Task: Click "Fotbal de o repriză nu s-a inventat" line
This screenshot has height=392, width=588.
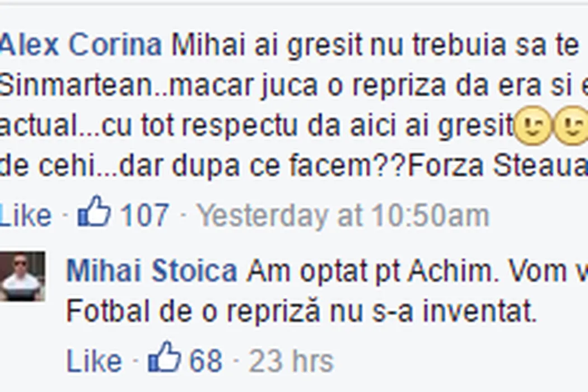Action: (301, 312)
